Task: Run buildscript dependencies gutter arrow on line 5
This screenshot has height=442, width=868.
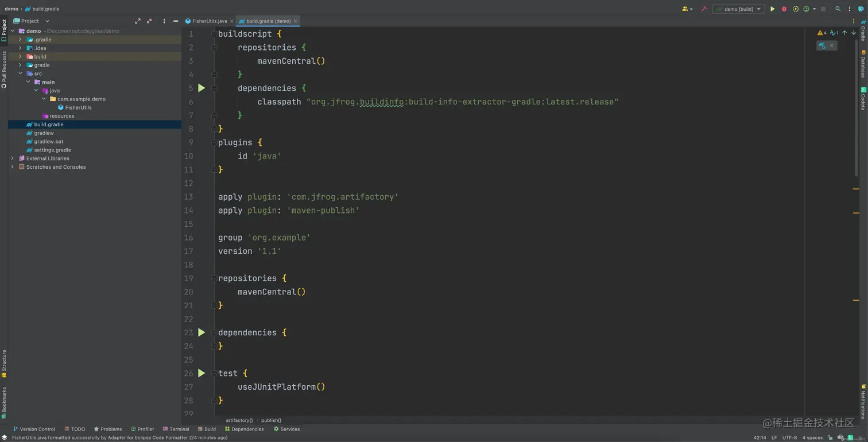Action: pyautogui.click(x=201, y=88)
